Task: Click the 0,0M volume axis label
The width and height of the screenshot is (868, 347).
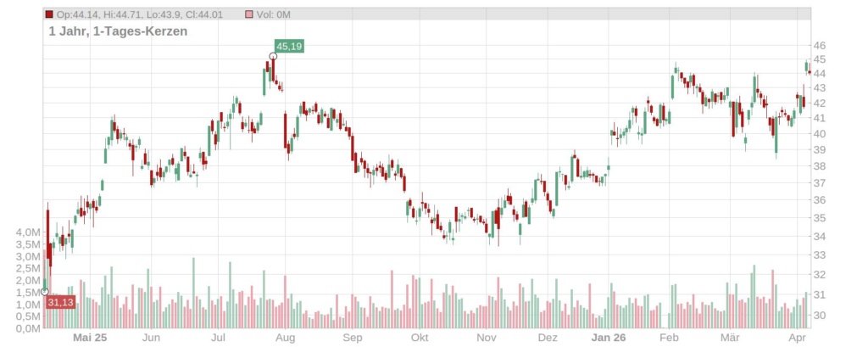Action: pyautogui.click(x=28, y=328)
